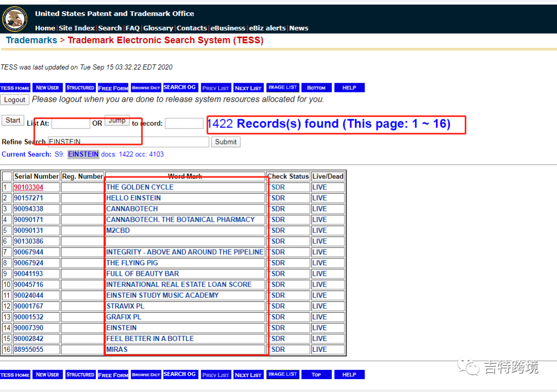Click the Refine Search text field
This screenshot has width=557, height=392.
(x=128, y=142)
